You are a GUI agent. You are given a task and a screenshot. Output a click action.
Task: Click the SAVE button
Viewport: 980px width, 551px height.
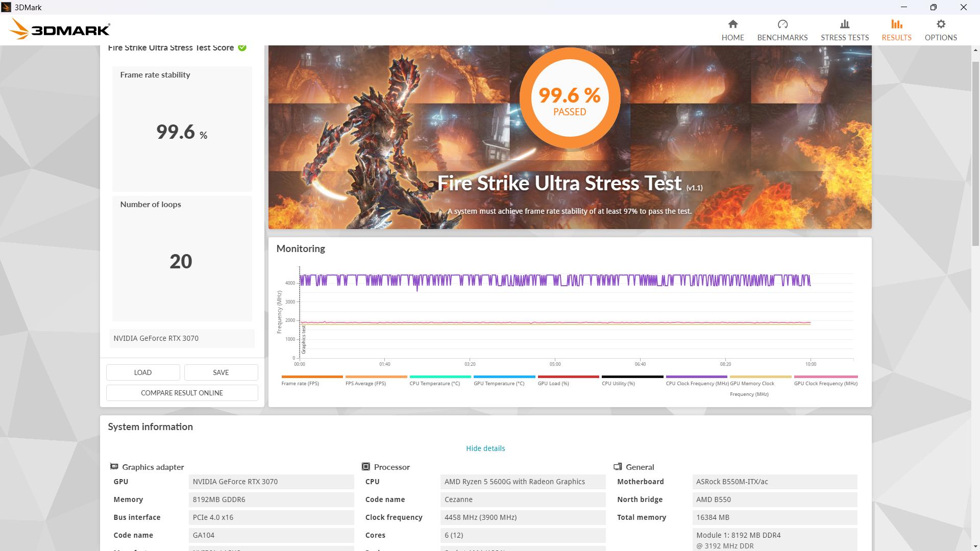click(220, 372)
